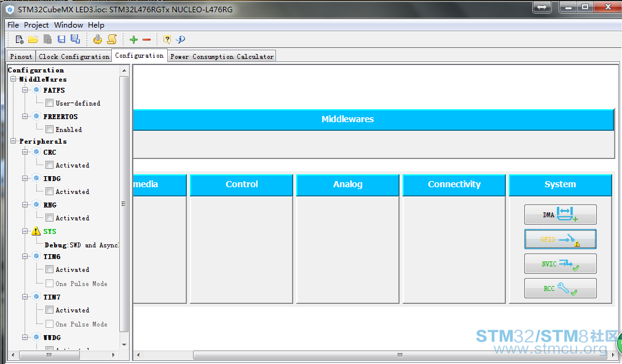Collapse the CRC tree node
Screen dimensions: 622x364
point(25,152)
